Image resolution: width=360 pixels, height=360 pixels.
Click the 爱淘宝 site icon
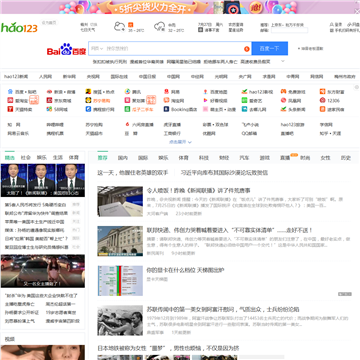tap(10, 100)
